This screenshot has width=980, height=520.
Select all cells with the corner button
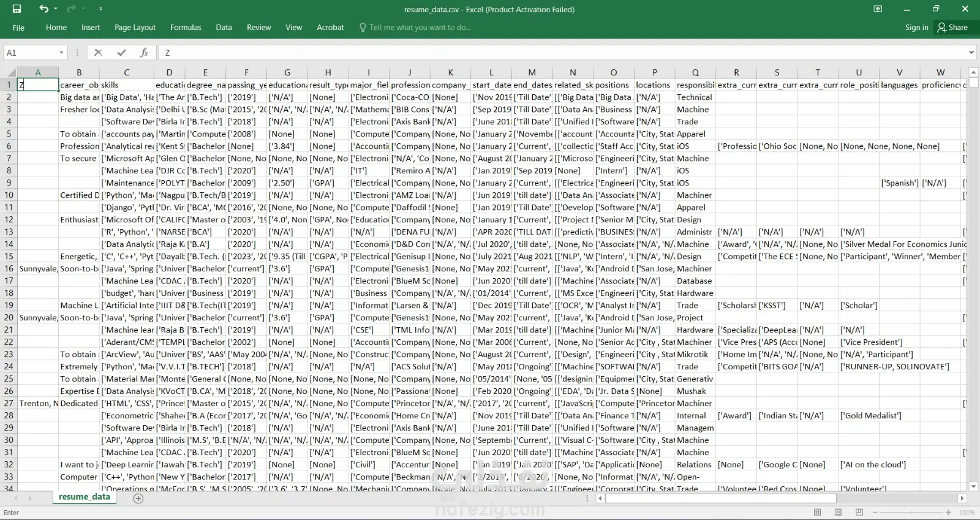[x=9, y=72]
